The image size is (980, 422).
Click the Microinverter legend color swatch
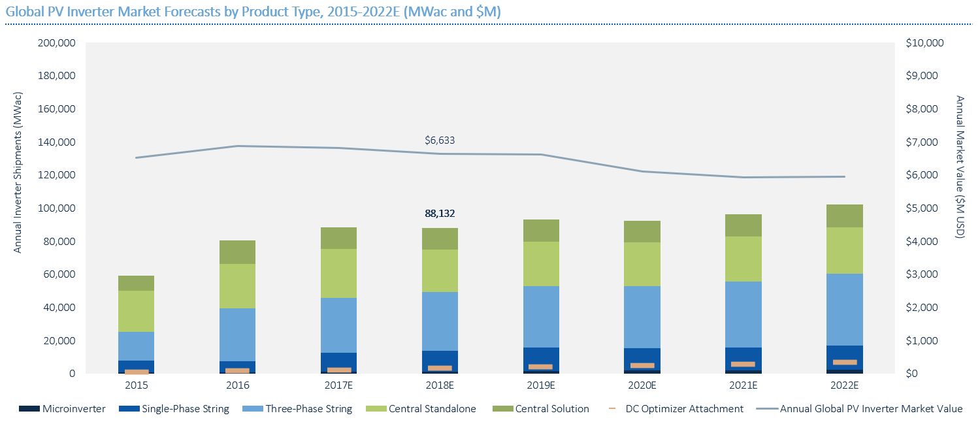[x=29, y=409]
